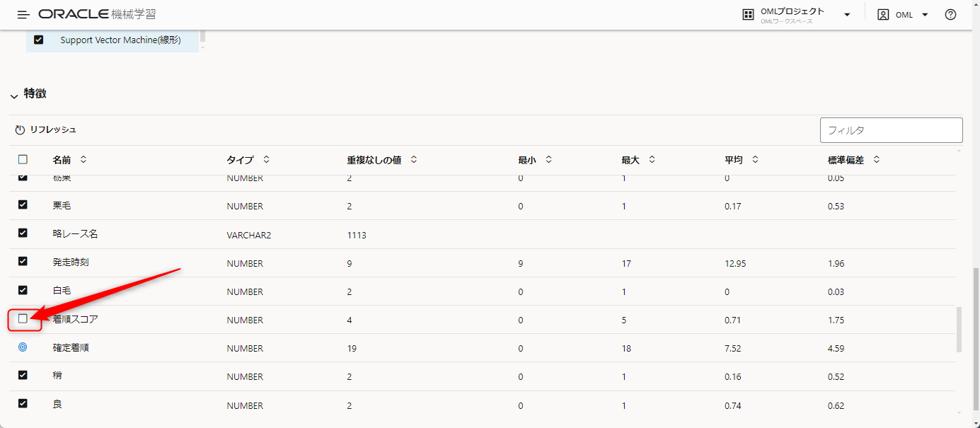The width and height of the screenshot is (980, 428).
Task: Uncheck the 栗毛 feature checkbox
Action: [23, 204]
